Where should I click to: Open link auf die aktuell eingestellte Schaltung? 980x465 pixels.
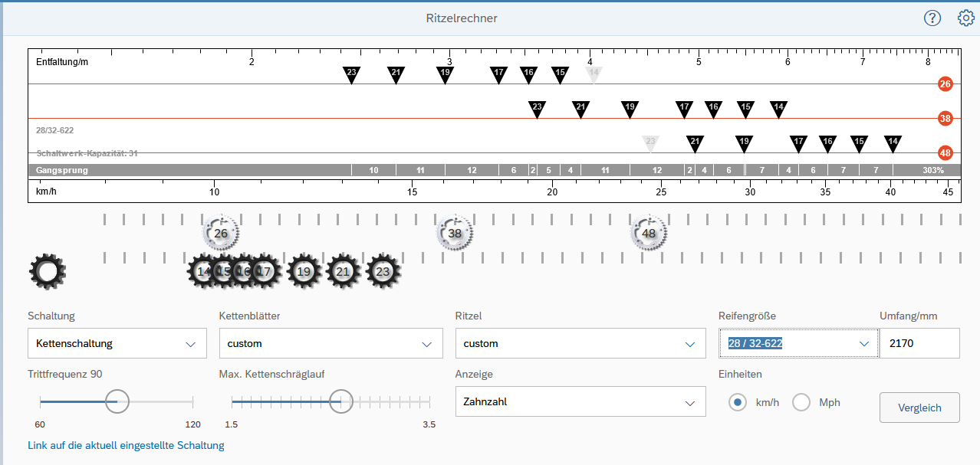coord(126,445)
